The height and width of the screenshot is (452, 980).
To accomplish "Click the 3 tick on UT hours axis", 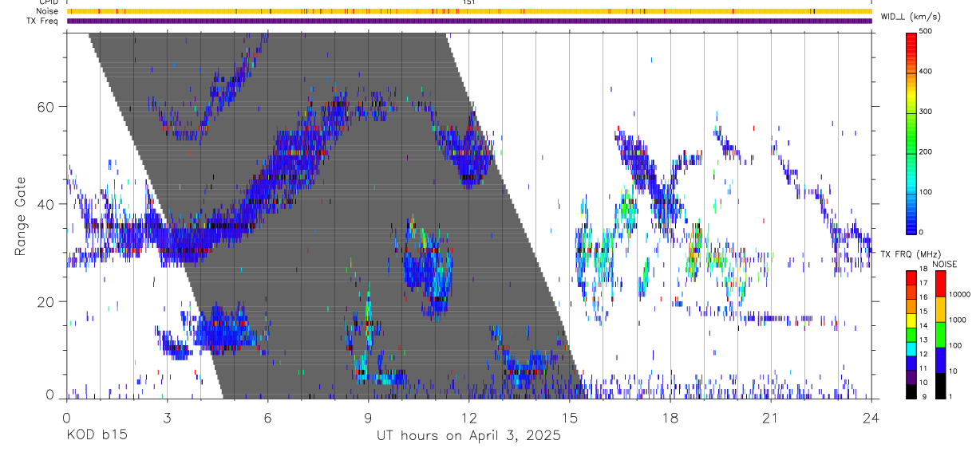I will pyautogui.click(x=167, y=418).
